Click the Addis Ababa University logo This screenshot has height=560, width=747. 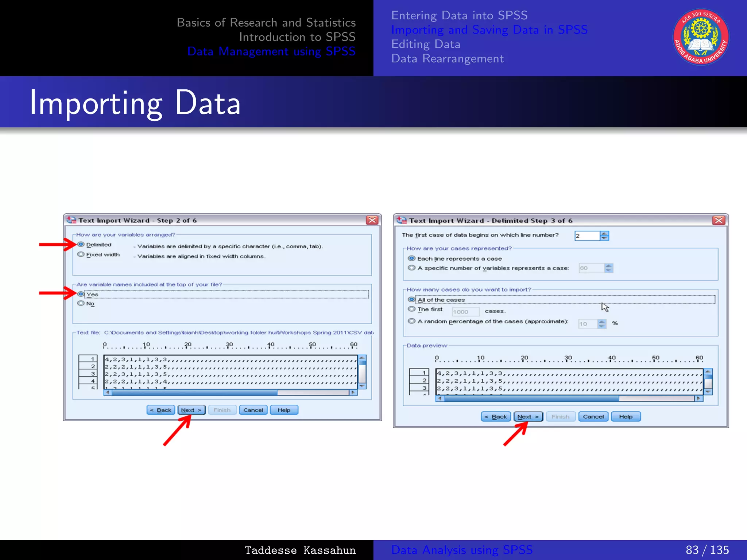point(701,37)
